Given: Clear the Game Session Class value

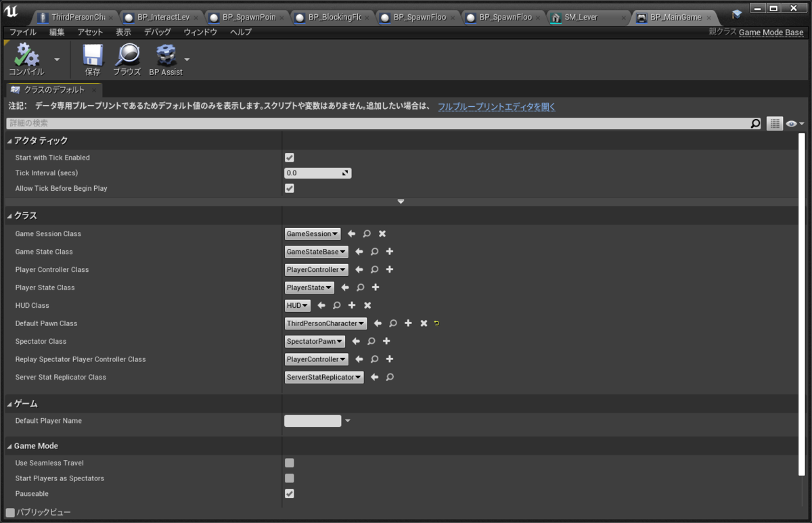Looking at the screenshot, I should (382, 233).
